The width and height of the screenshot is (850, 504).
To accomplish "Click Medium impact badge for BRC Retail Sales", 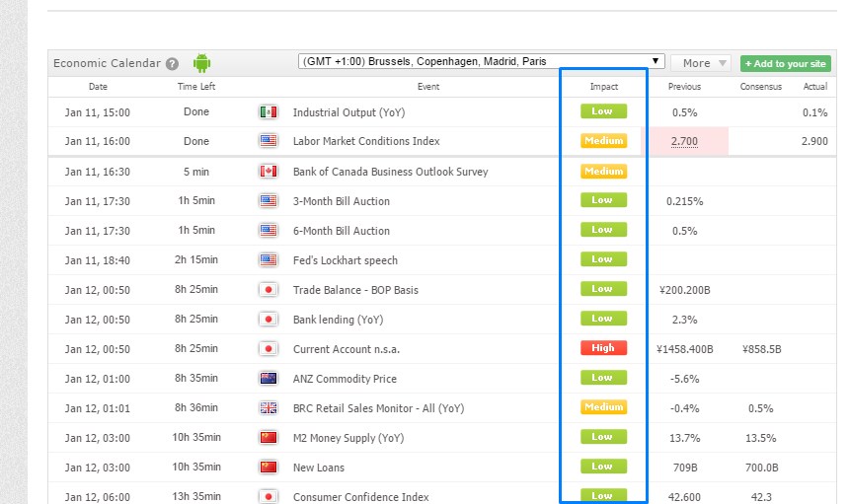I will (603, 407).
